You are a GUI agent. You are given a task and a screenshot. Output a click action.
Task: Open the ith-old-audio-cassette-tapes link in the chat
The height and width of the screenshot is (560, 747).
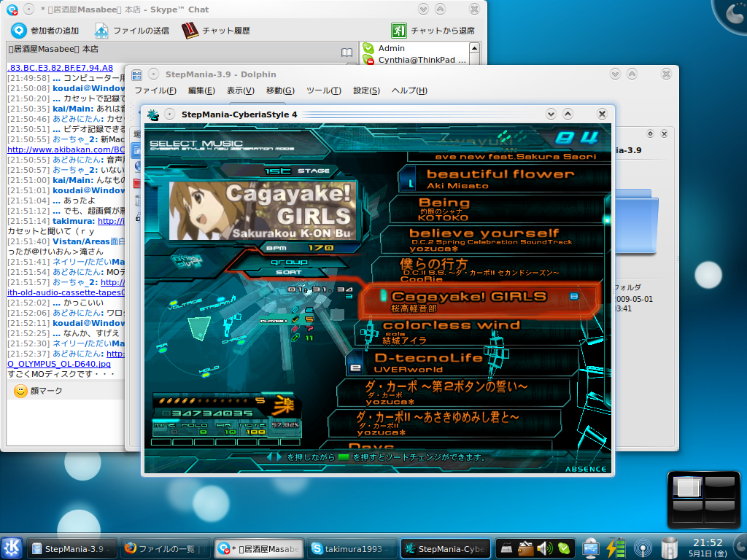coord(66,292)
